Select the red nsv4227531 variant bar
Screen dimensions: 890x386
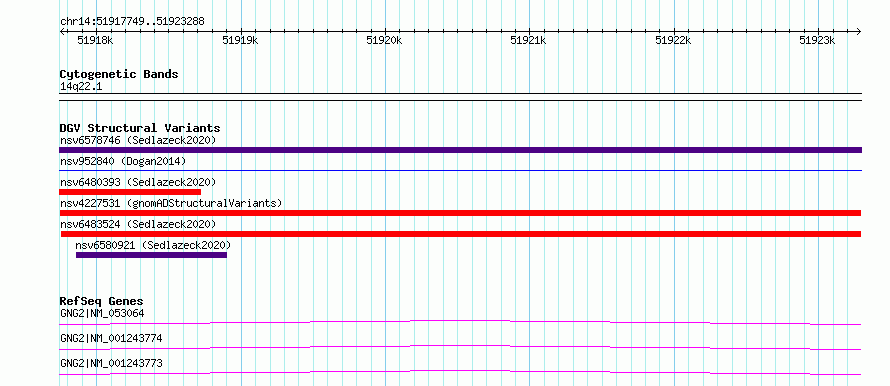click(x=460, y=213)
